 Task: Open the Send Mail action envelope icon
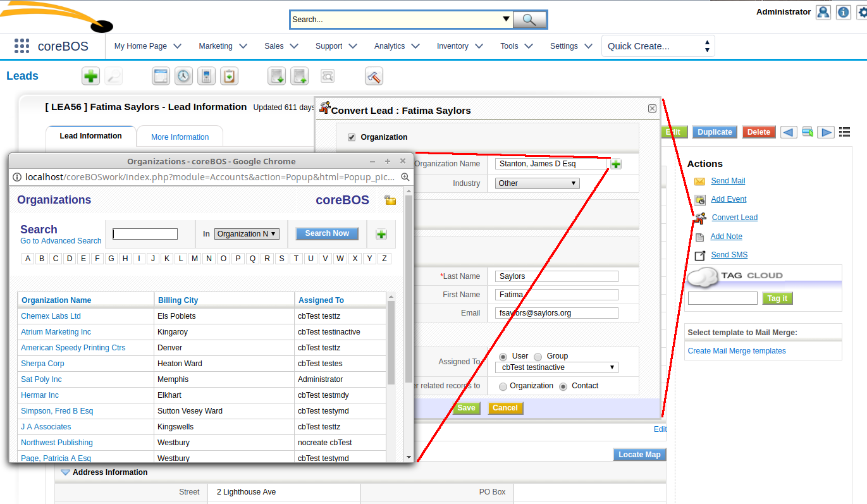pyautogui.click(x=698, y=181)
